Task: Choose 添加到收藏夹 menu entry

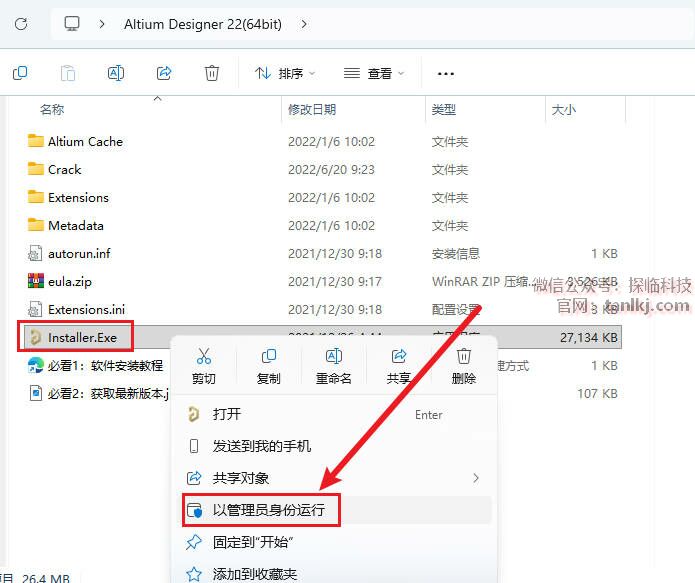Action: (x=334, y=574)
